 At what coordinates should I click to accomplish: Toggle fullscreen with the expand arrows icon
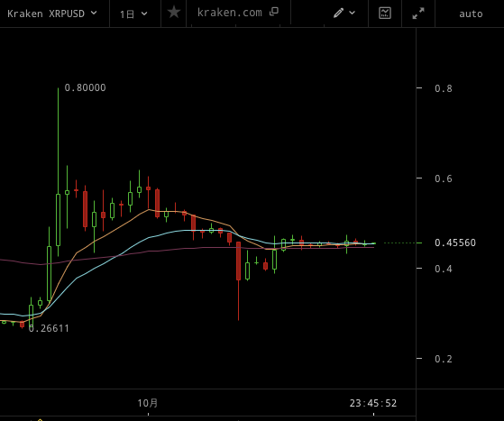point(418,14)
